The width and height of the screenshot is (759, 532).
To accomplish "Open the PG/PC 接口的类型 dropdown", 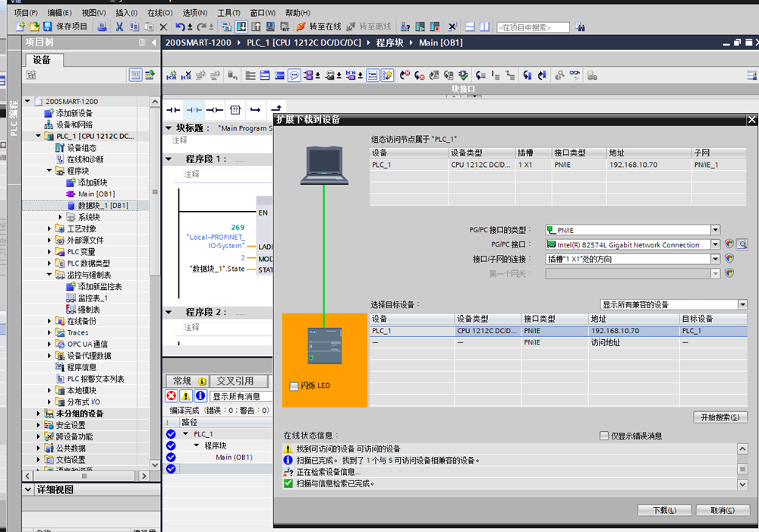I will [x=716, y=230].
